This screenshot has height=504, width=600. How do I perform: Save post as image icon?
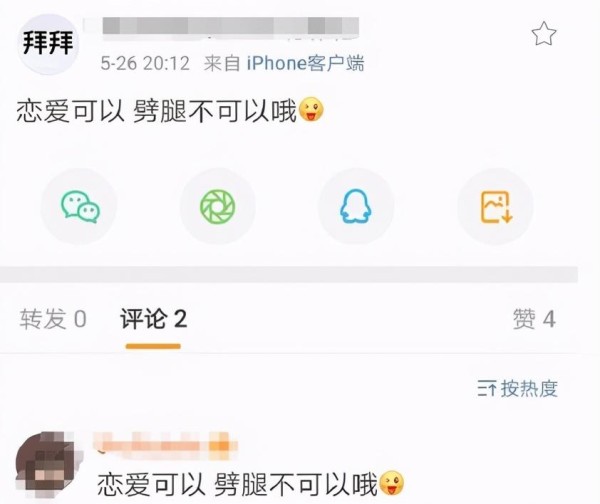(496, 206)
